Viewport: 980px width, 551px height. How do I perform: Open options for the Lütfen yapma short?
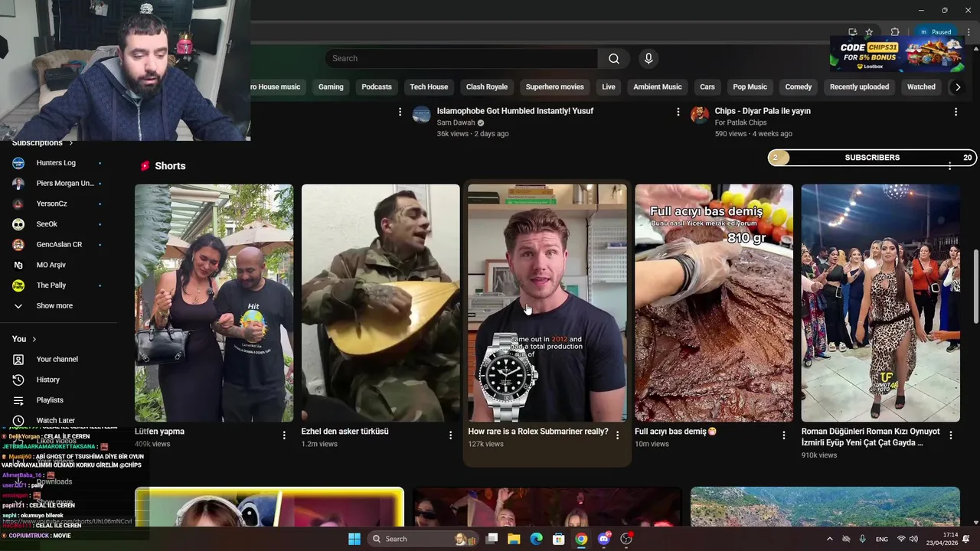point(284,435)
